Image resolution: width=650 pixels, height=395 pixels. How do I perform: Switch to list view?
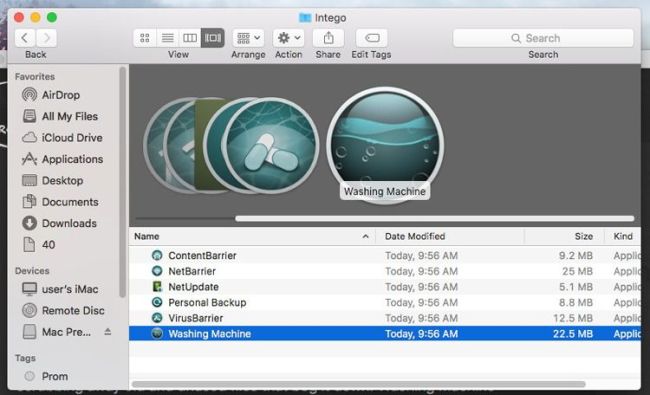[x=167, y=38]
